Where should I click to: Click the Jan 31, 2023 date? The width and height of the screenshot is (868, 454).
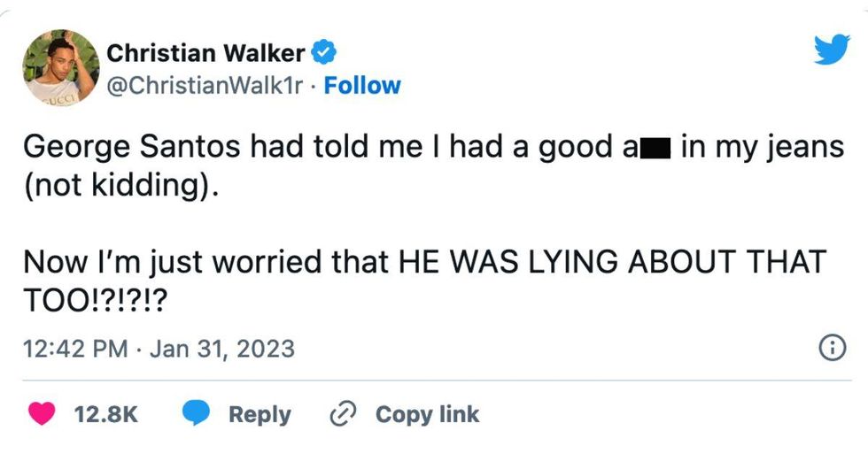(222, 349)
